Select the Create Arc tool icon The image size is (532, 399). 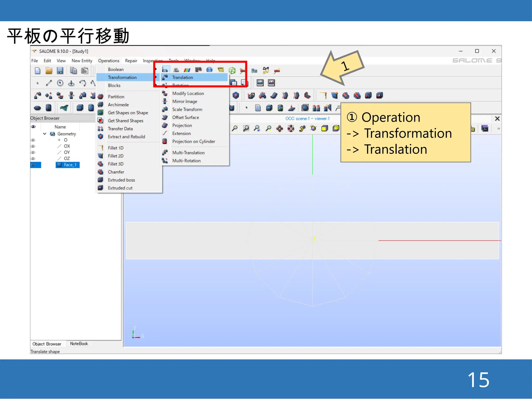pos(83,83)
